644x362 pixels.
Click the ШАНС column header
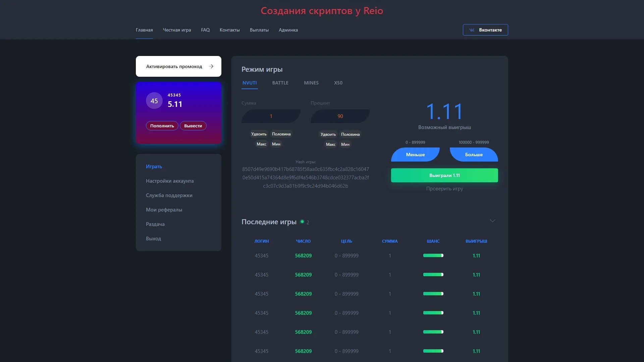tap(433, 241)
